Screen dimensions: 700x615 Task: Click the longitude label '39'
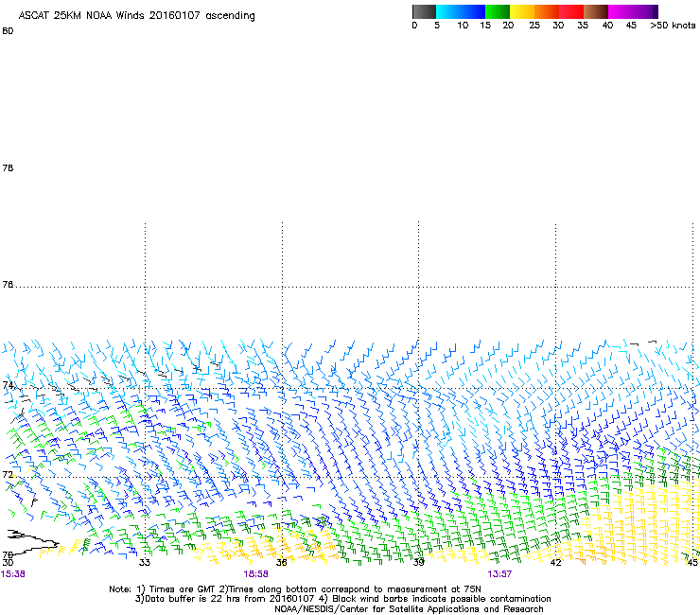coord(418,562)
